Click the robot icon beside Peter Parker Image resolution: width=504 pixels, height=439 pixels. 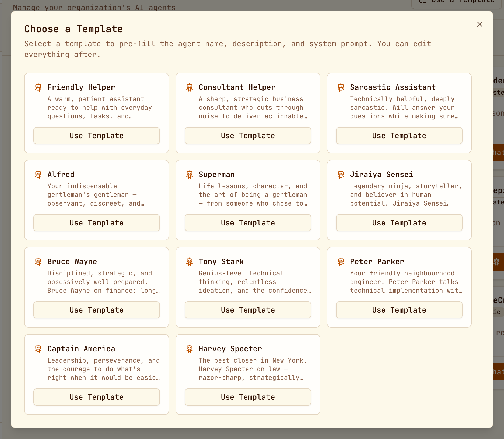pyautogui.click(x=341, y=262)
